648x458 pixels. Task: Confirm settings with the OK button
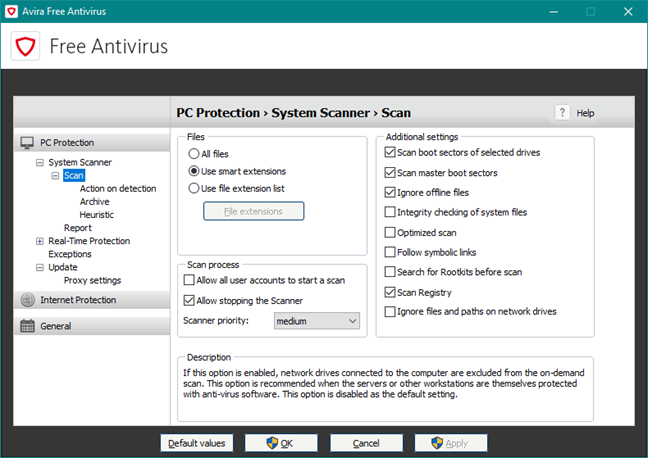click(281, 443)
